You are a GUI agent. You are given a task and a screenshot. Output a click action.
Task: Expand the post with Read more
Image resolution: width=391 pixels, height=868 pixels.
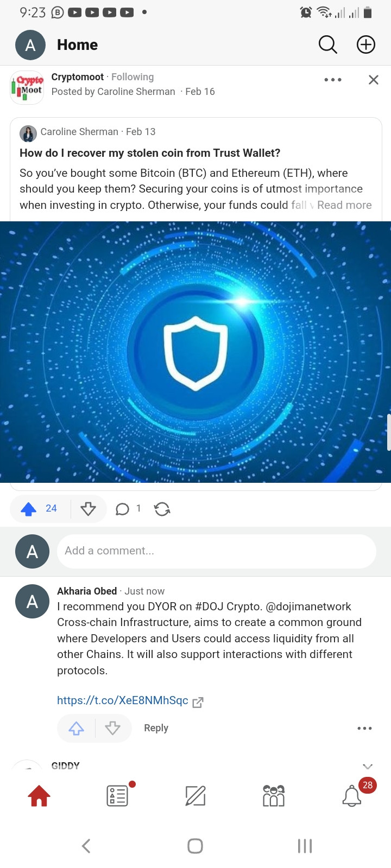pyautogui.click(x=344, y=205)
